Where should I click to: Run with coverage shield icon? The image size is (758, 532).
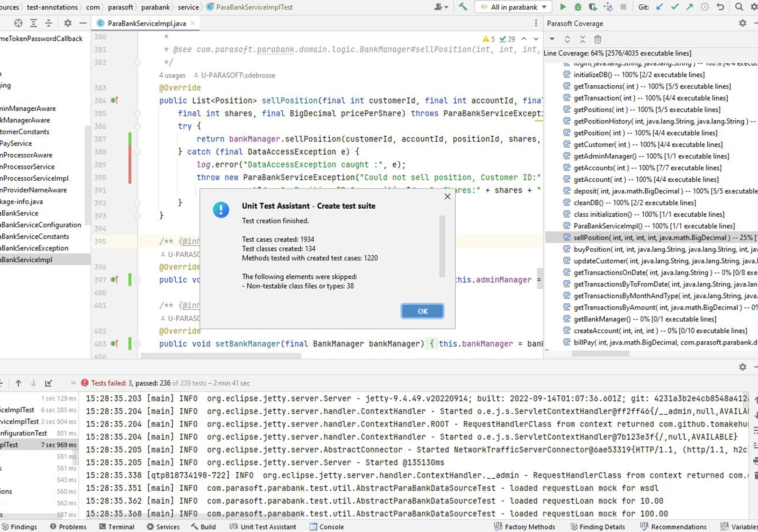pos(593,7)
